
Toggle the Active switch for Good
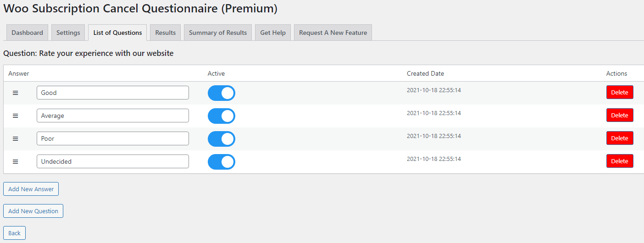pyautogui.click(x=222, y=93)
